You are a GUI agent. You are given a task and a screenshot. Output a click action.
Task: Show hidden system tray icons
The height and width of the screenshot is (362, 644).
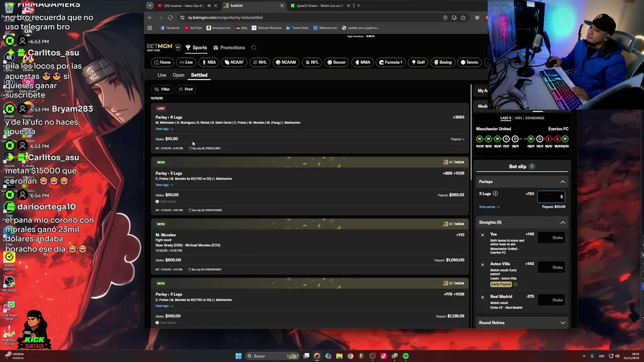584,356
